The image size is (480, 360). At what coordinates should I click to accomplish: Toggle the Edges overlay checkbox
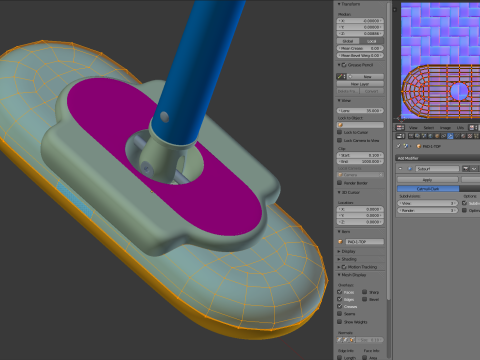(x=339, y=299)
